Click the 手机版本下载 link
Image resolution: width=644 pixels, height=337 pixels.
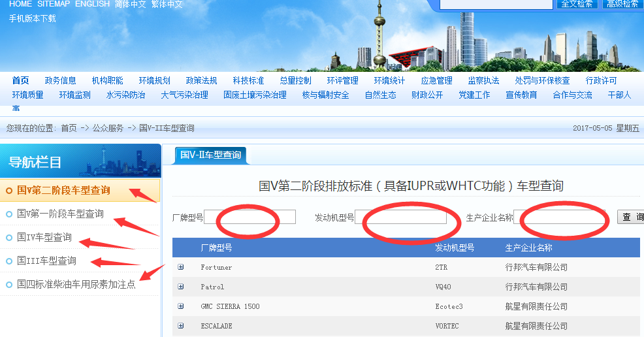[x=32, y=18]
